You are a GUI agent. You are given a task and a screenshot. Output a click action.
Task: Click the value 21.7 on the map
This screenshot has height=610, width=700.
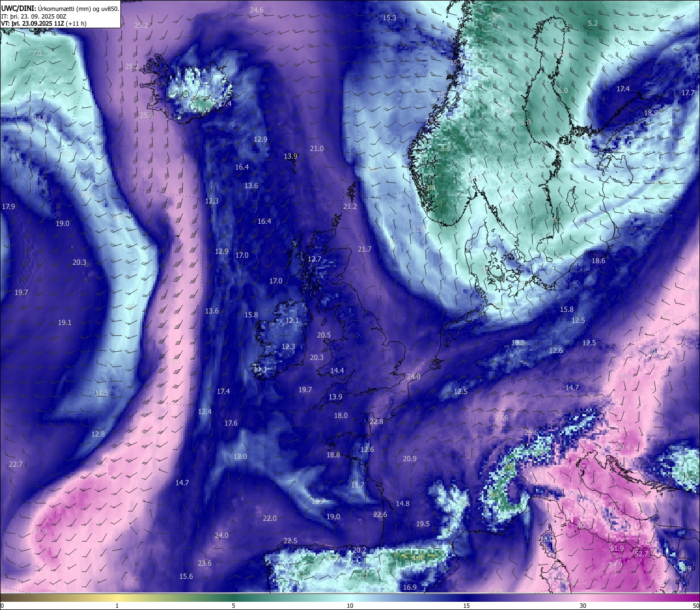[365, 249]
